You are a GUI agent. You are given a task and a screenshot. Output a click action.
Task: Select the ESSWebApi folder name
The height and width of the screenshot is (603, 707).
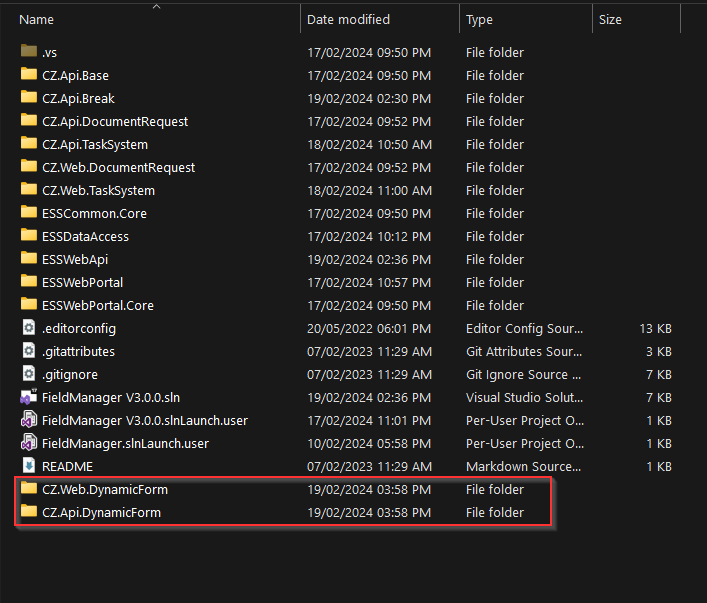[x=75, y=259]
